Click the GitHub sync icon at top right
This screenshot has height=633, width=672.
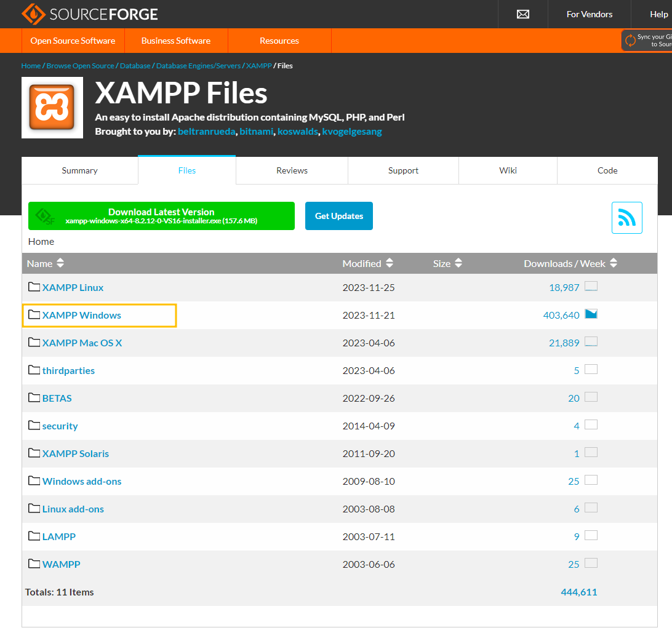633,39
